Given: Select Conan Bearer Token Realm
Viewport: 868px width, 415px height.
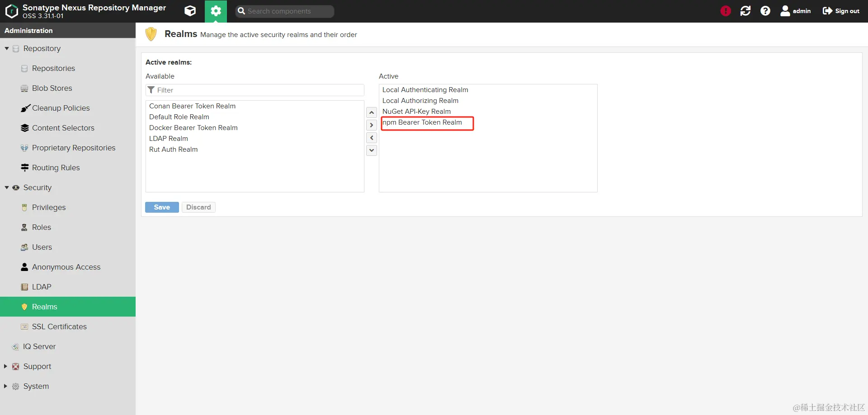Looking at the screenshot, I should point(255,106).
